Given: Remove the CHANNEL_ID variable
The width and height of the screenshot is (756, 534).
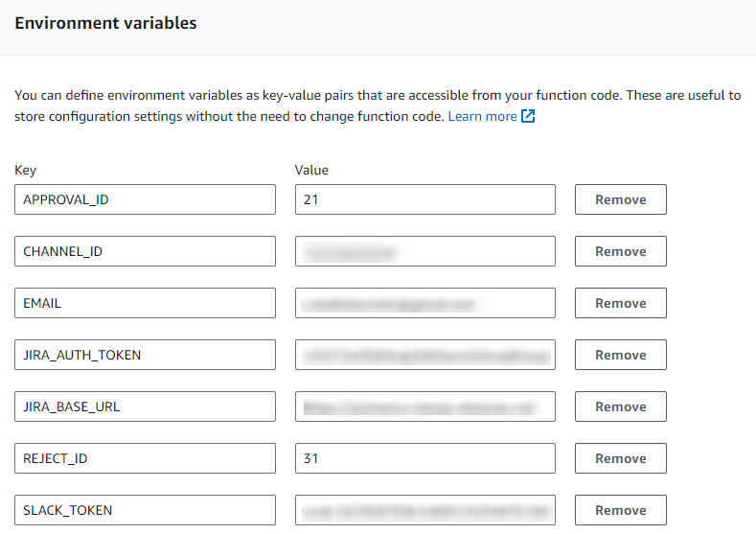Looking at the screenshot, I should [x=620, y=251].
